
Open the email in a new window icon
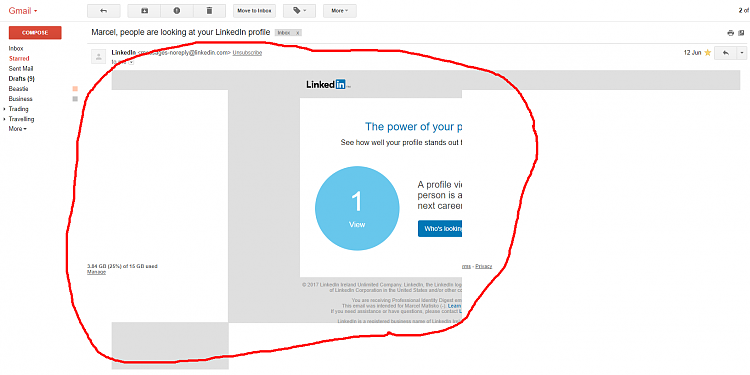tap(741, 33)
